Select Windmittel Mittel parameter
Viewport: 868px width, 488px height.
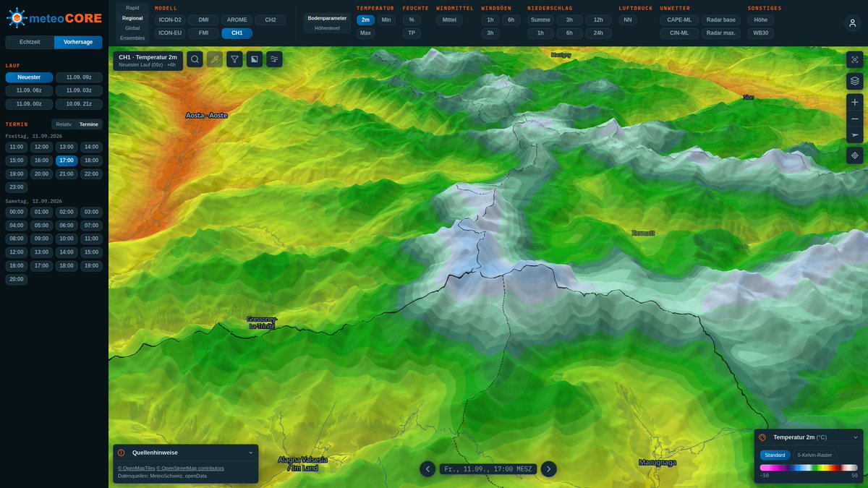click(449, 20)
